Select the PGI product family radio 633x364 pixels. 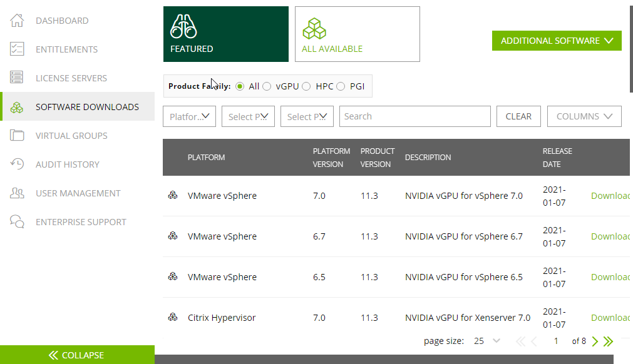click(x=341, y=86)
